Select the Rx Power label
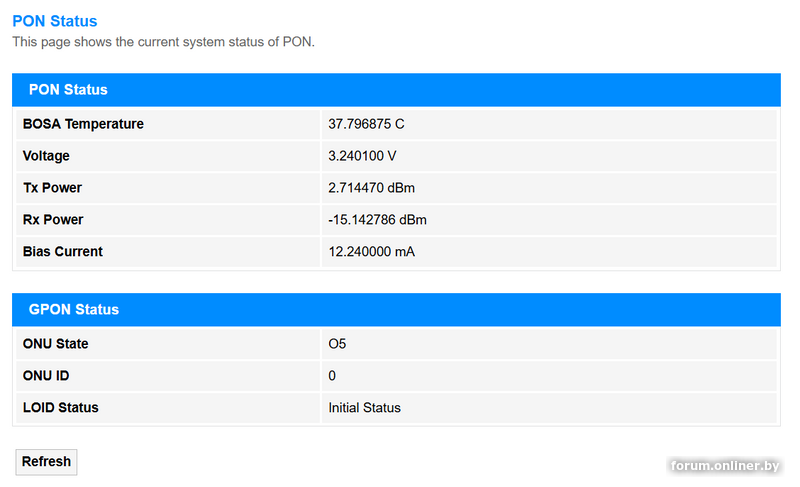This screenshot has width=800, height=487. [53, 220]
